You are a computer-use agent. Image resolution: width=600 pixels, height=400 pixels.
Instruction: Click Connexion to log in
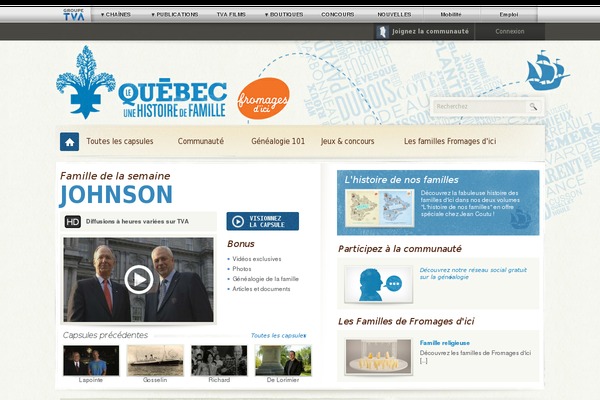(x=510, y=31)
